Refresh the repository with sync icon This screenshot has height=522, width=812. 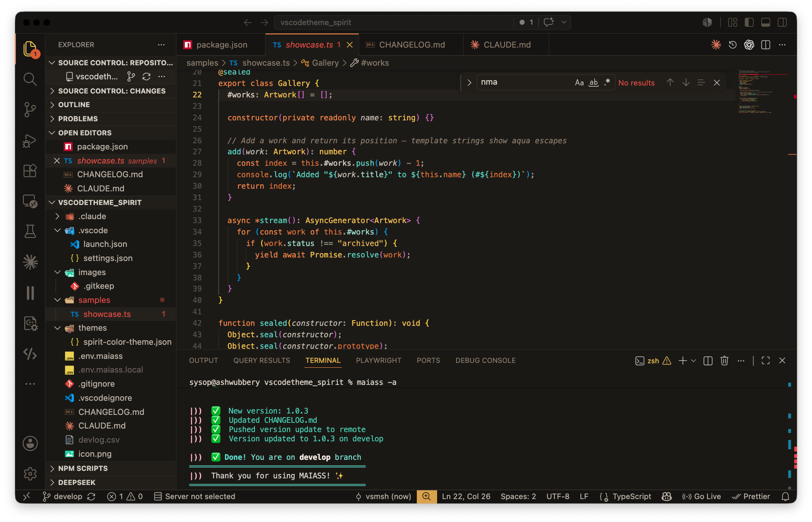pos(146,77)
